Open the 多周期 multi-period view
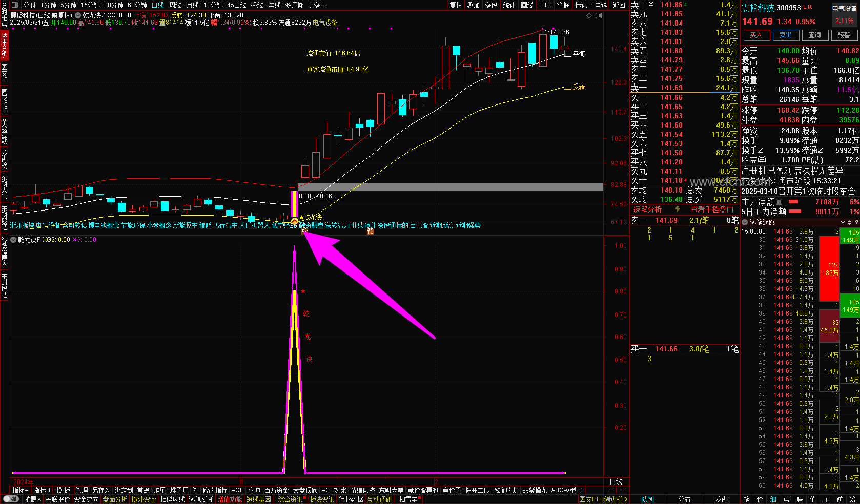Image resolution: width=860 pixels, height=504 pixels. point(295,5)
